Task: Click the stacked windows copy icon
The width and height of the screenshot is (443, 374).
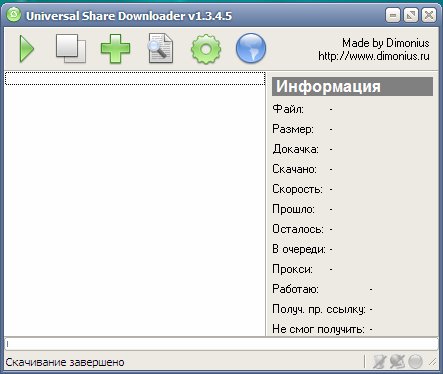Action: 71,48
